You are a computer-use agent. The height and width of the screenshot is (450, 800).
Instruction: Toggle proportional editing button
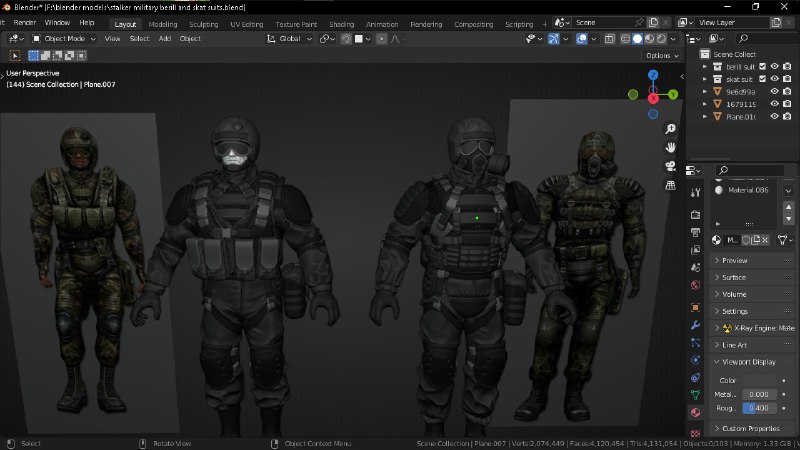click(382, 39)
